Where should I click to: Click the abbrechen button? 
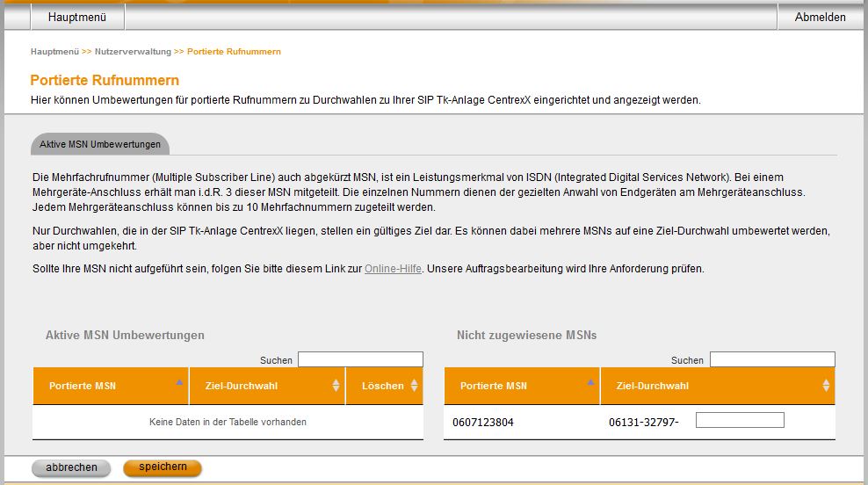[x=71, y=467]
